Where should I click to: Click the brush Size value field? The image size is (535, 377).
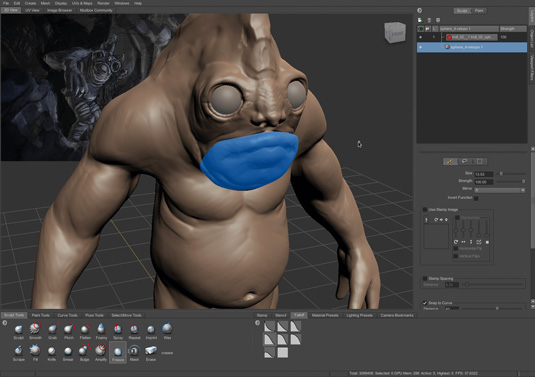pyautogui.click(x=483, y=174)
